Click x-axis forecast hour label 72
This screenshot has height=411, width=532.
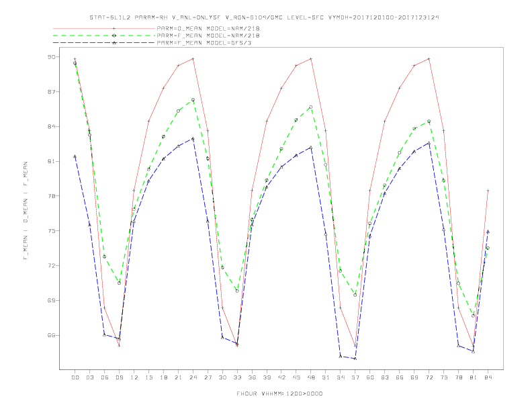coord(429,377)
